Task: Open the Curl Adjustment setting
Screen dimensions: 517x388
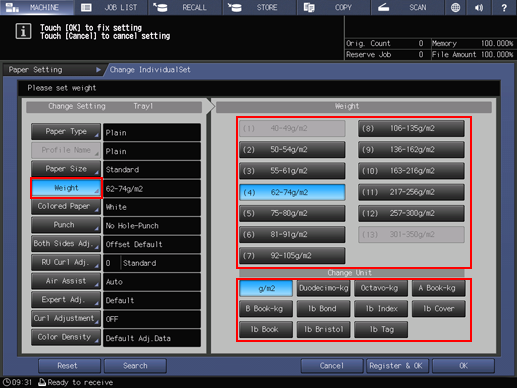Action: [x=66, y=318]
